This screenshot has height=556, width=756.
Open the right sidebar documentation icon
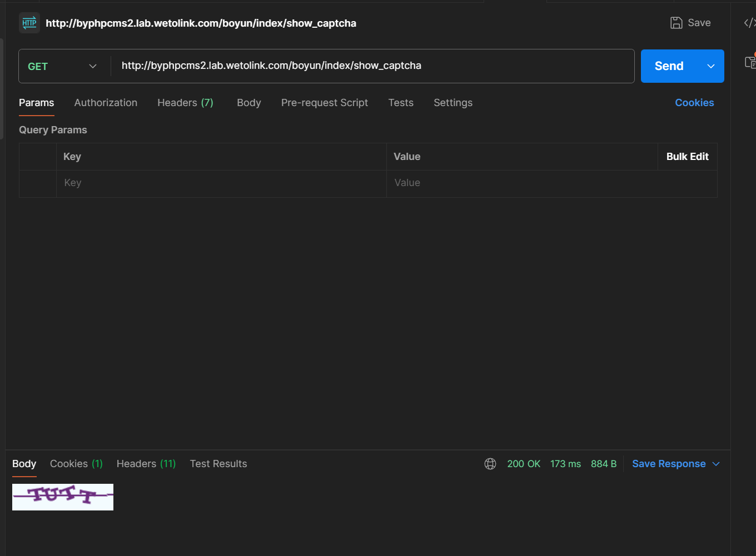[x=750, y=62]
